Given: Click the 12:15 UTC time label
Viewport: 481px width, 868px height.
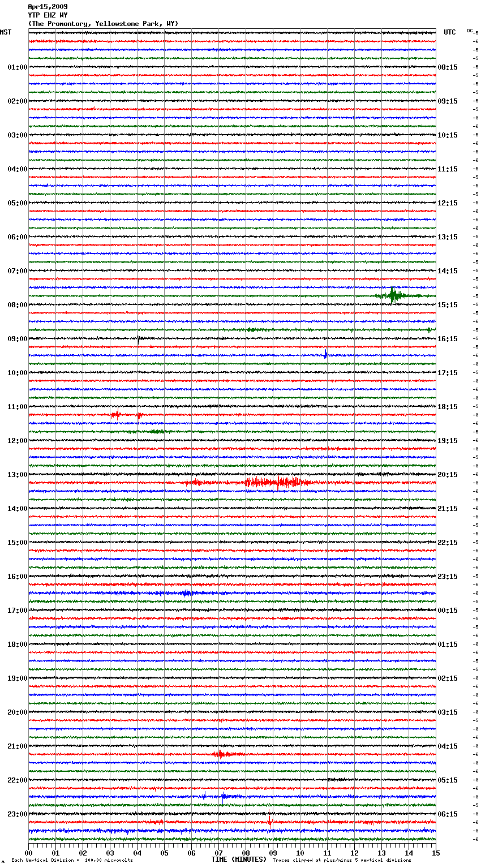Looking at the screenshot, I should tap(448, 203).
